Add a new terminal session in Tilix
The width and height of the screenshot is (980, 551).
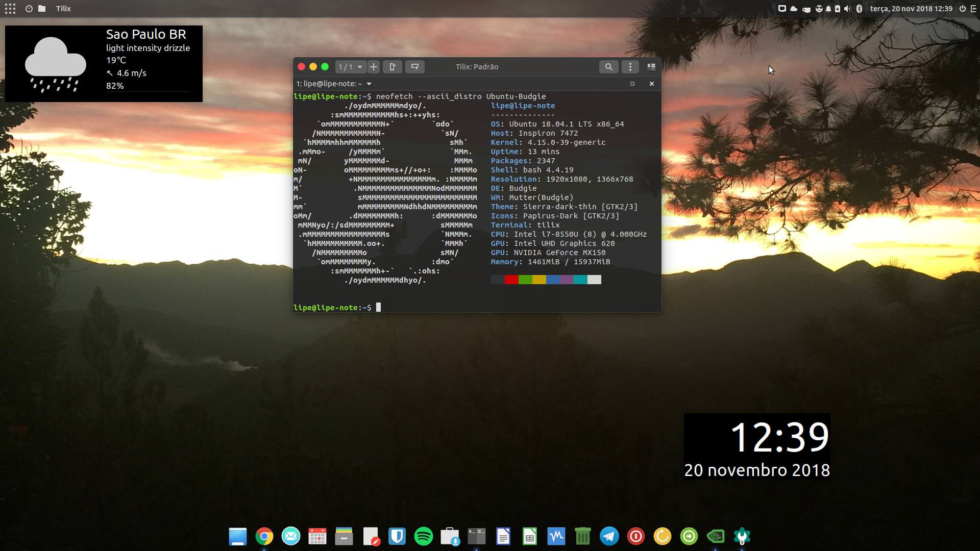point(374,67)
